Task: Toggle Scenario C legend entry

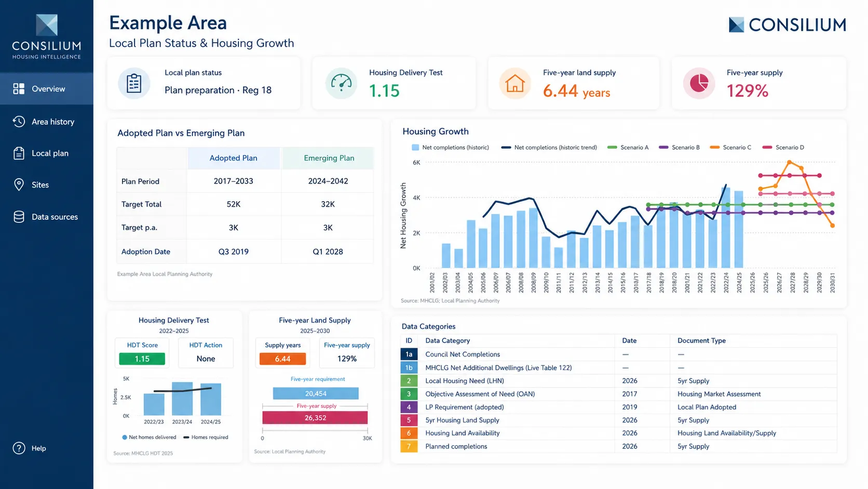Action: coord(730,148)
